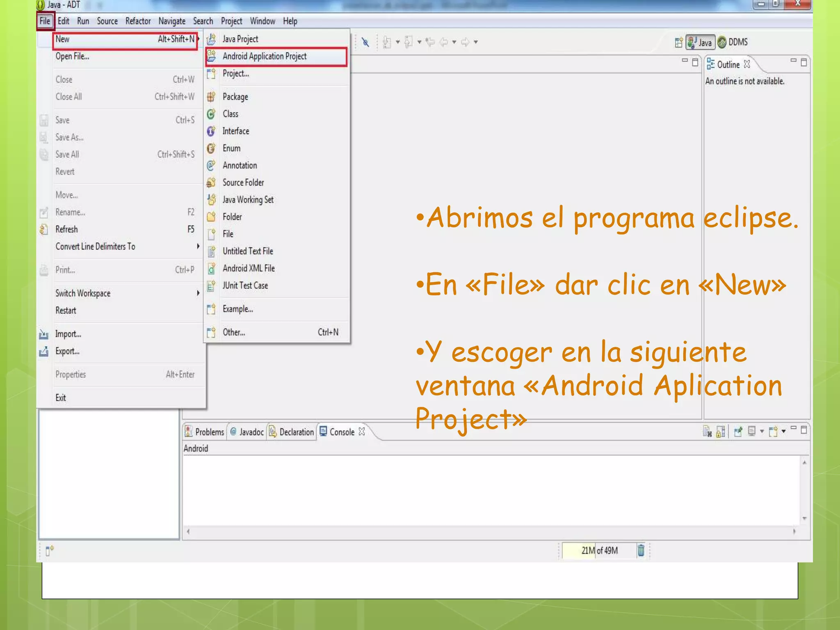Choose Other... from the New submenu
The width and height of the screenshot is (840, 630).
pyautogui.click(x=234, y=332)
